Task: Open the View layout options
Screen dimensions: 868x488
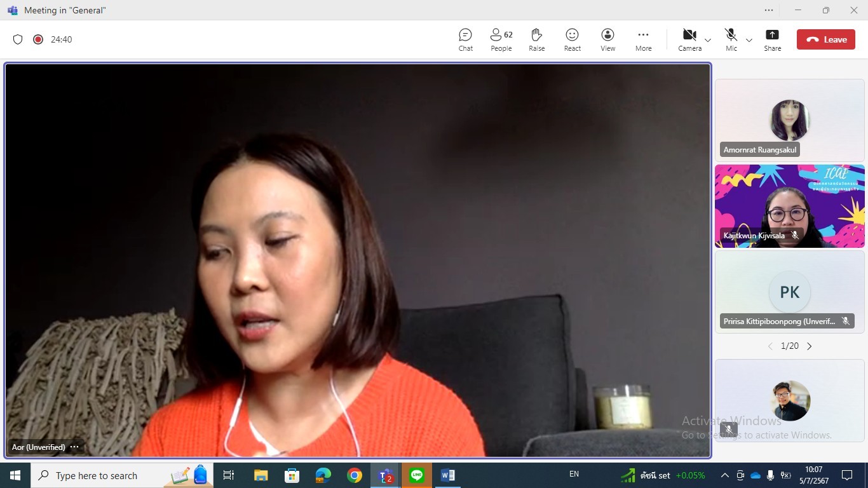Action: pyautogui.click(x=607, y=39)
